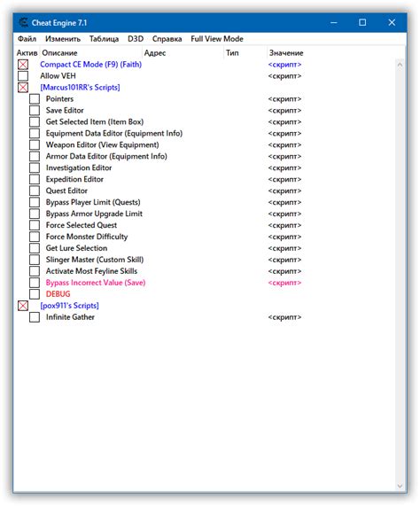
Task: Enable the Allow VEH checkbox
Action: 23,76
